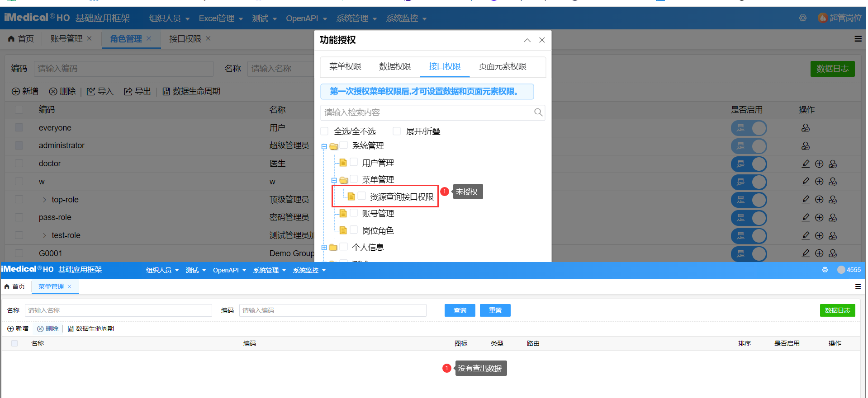Image resolution: width=868 pixels, height=398 pixels.
Task: Click authorize icon in doctor row
Action: pos(833,164)
